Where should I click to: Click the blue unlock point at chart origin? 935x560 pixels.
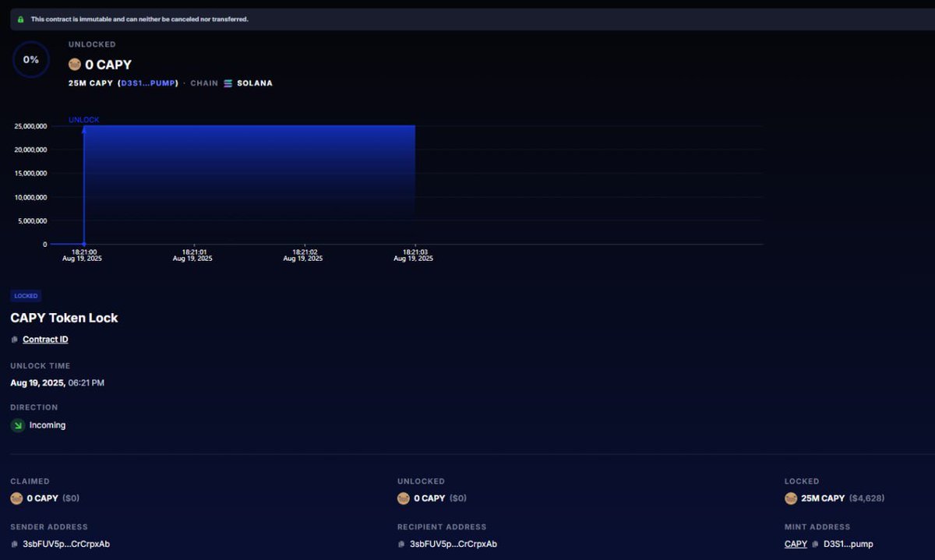(84, 244)
